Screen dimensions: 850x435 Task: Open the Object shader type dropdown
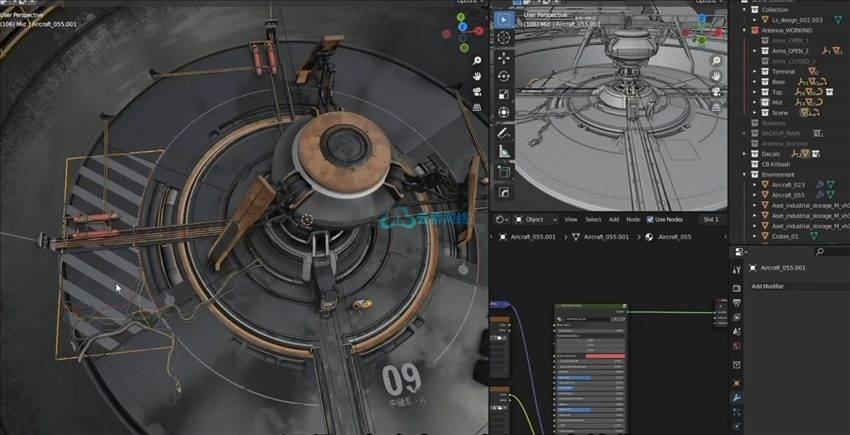pyautogui.click(x=536, y=220)
